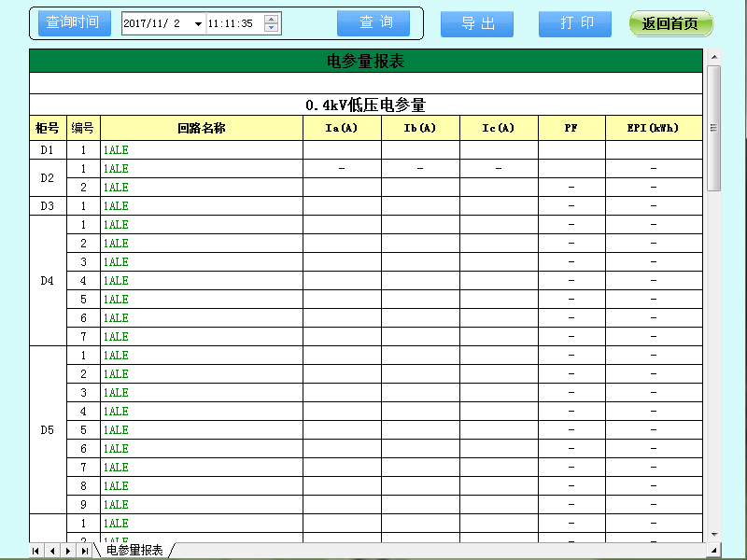Click the 打印 print button
The width and height of the screenshot is (747, 560).
(575, 24)
